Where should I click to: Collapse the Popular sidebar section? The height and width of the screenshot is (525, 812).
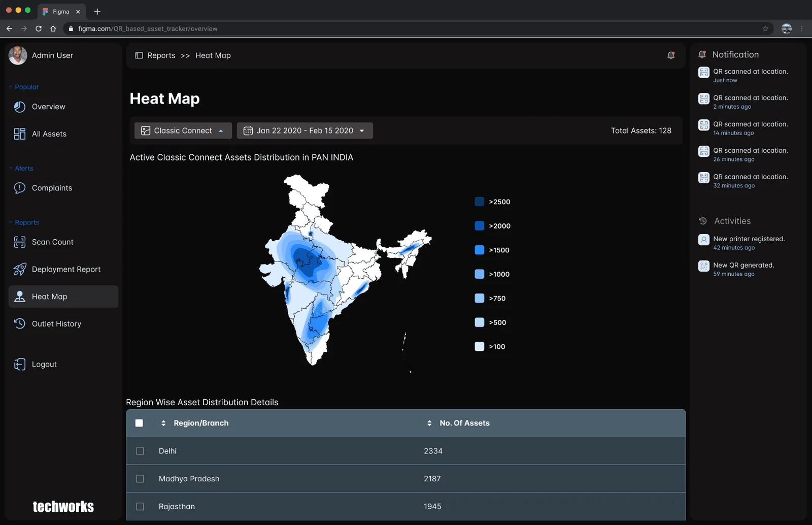tap(11, 87)
